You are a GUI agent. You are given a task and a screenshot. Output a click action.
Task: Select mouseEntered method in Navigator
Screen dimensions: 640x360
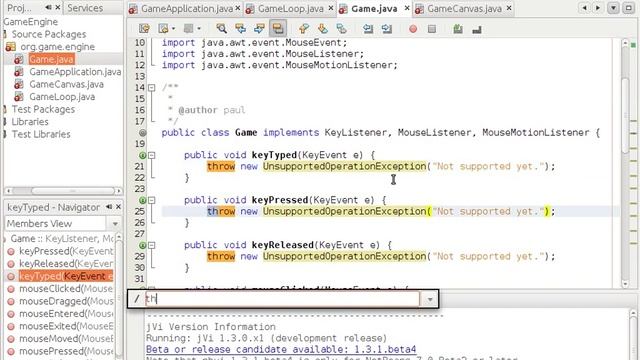coord(66,314)
